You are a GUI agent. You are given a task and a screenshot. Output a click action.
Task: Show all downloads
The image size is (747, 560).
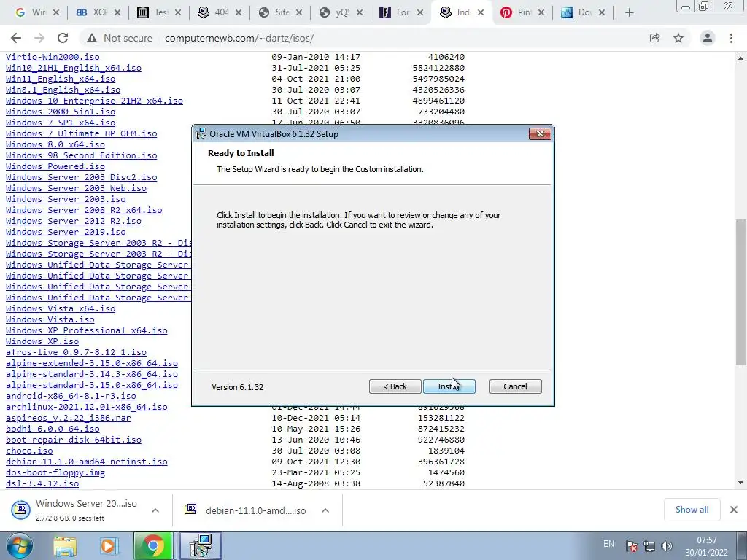(692, 510)
